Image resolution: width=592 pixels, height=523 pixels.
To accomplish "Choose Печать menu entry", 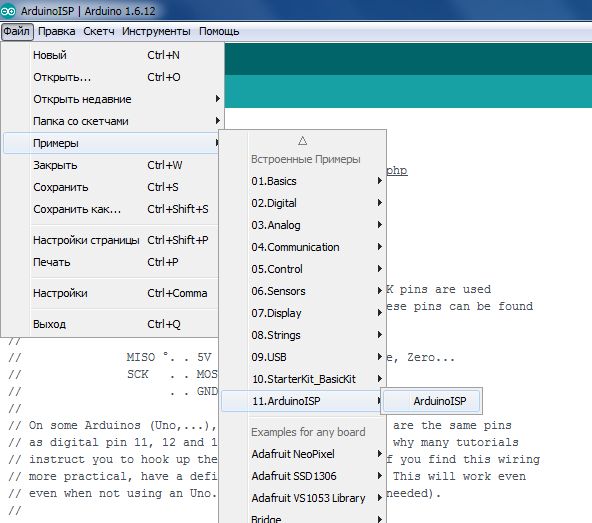I will [111, 262].
